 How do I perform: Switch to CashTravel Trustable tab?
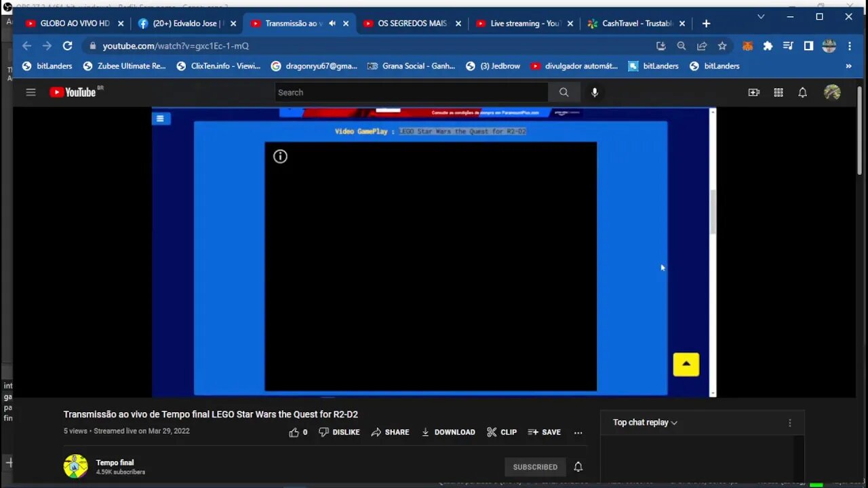coord(636,23)
